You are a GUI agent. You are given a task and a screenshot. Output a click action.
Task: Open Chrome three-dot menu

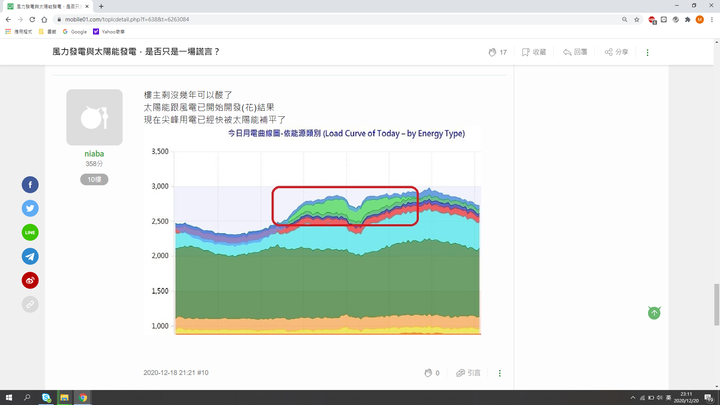712,19
